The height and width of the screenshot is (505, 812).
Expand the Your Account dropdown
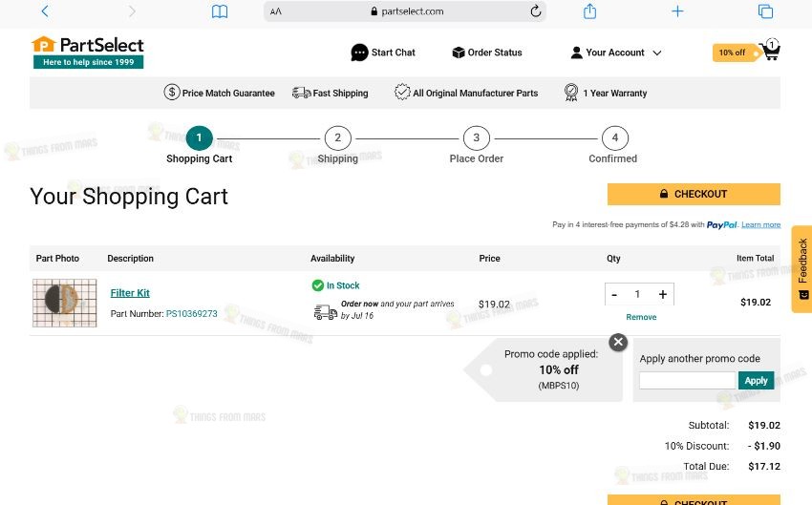[x=616, y=53]
